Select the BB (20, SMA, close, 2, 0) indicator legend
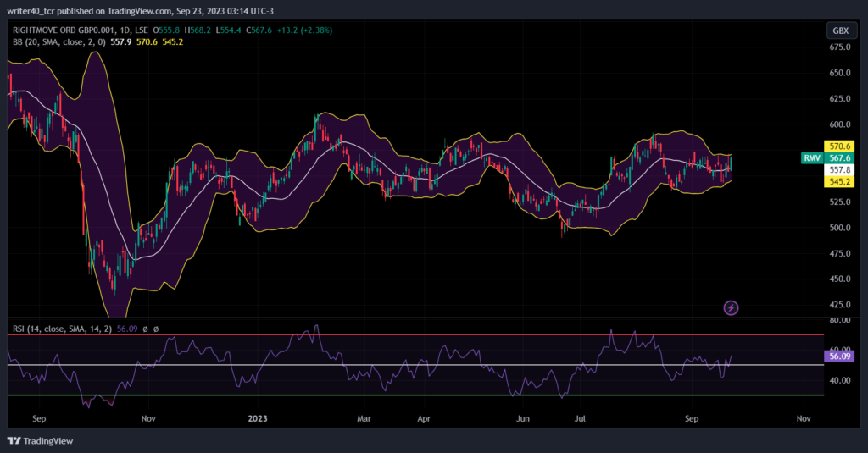 click(59, 42)
